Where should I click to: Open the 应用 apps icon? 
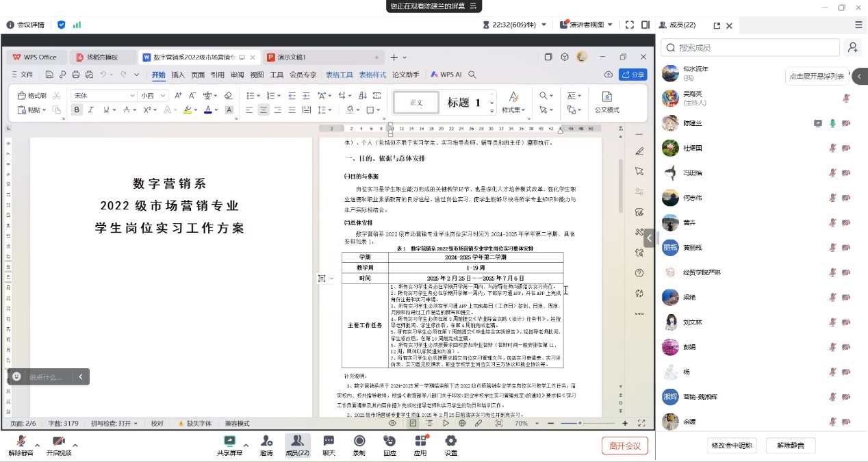pyautogui.click(x=420, y=444)
